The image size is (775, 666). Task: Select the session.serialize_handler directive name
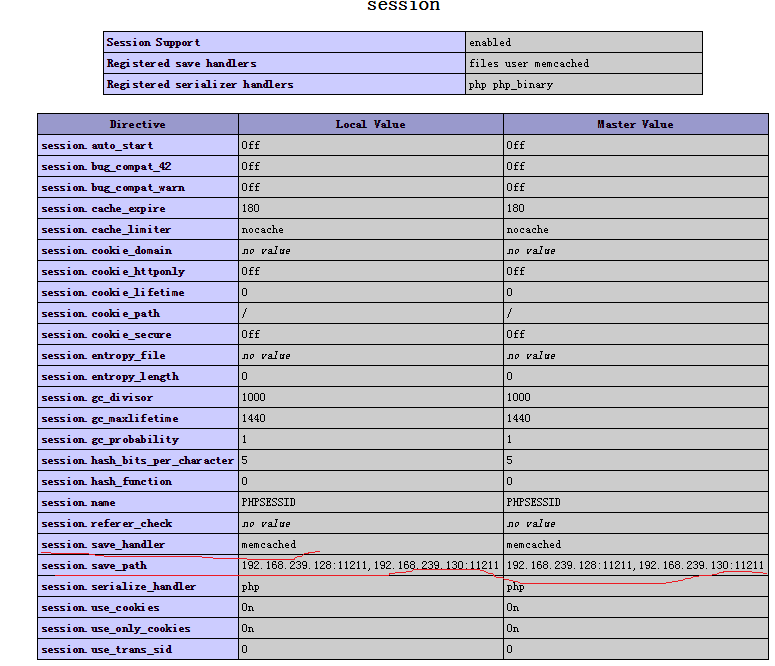tap(119, 587)
